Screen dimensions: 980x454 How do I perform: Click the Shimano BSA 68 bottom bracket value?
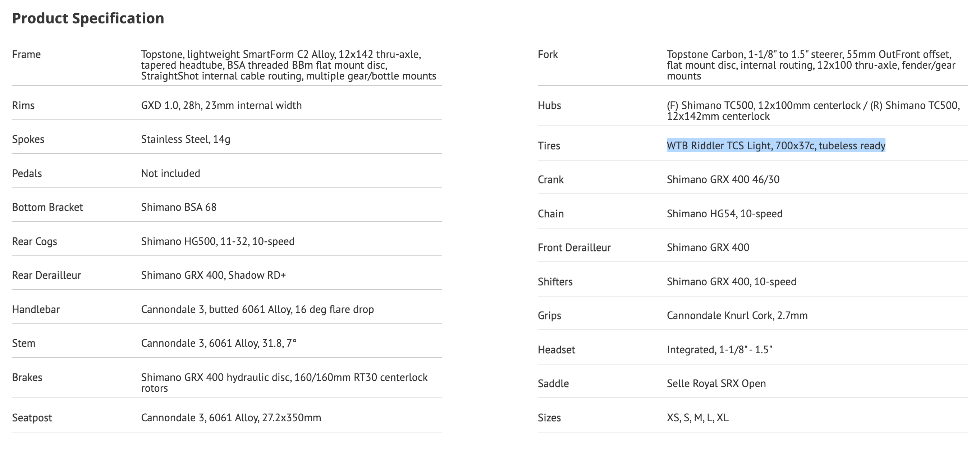click(x=179, y=207)
